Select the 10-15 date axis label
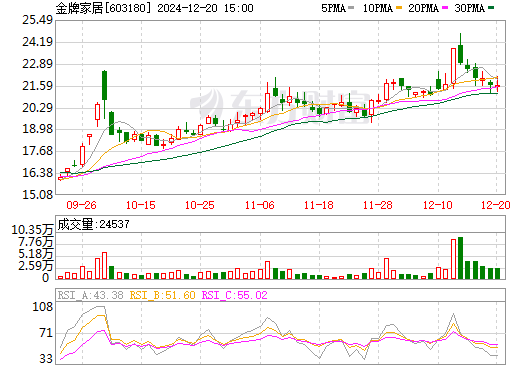 point(141,205)
